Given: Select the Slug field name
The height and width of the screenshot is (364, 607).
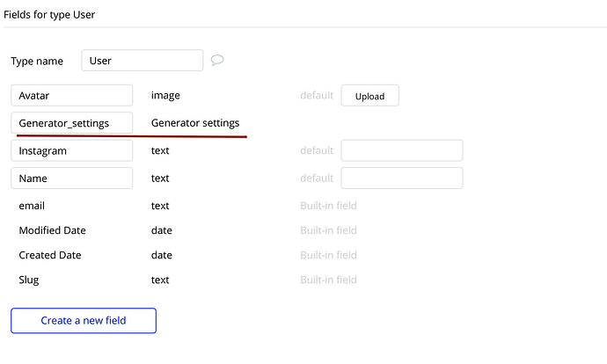Looking at the screenshot, I should pyautogui.click(x=29, y=280).
